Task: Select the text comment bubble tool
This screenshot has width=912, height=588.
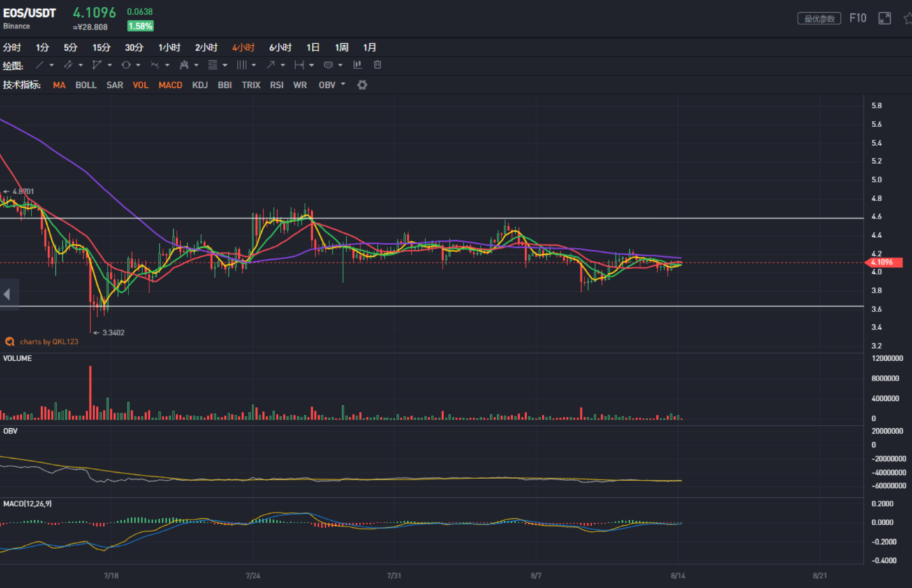Action: 328,65
